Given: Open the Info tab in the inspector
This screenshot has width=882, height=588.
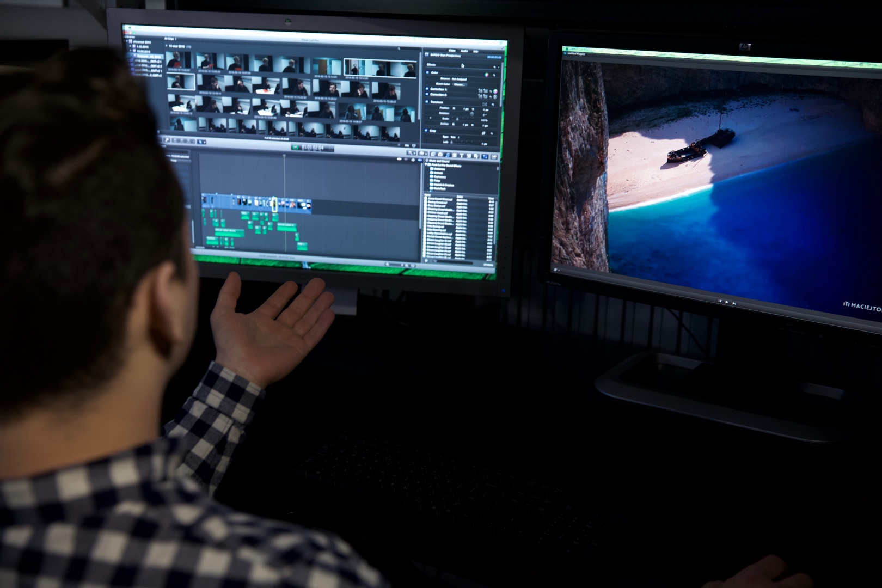Looking at the screenshot, I should tap(476, 51).
